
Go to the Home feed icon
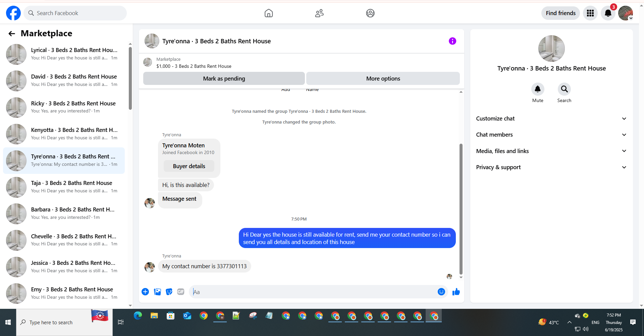(269, 13)
